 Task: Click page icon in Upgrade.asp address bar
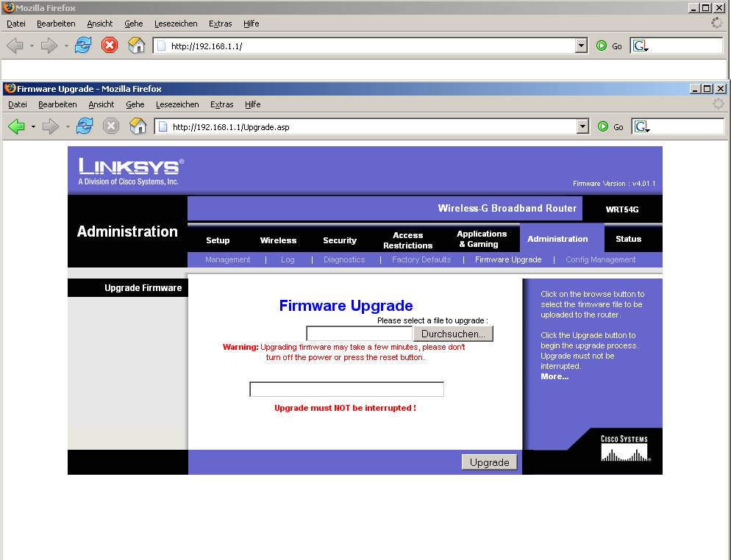tap(163, 126)
